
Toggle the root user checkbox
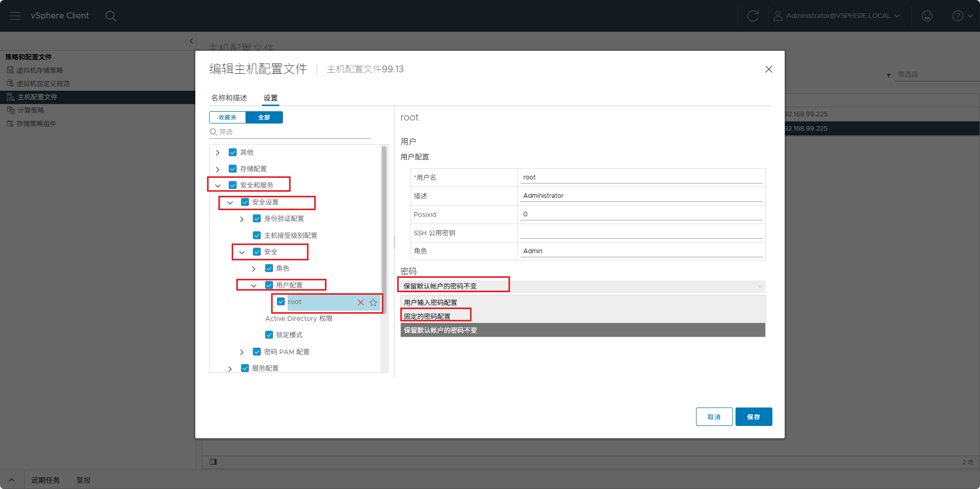pyautogui.click(x=281, y=301)
